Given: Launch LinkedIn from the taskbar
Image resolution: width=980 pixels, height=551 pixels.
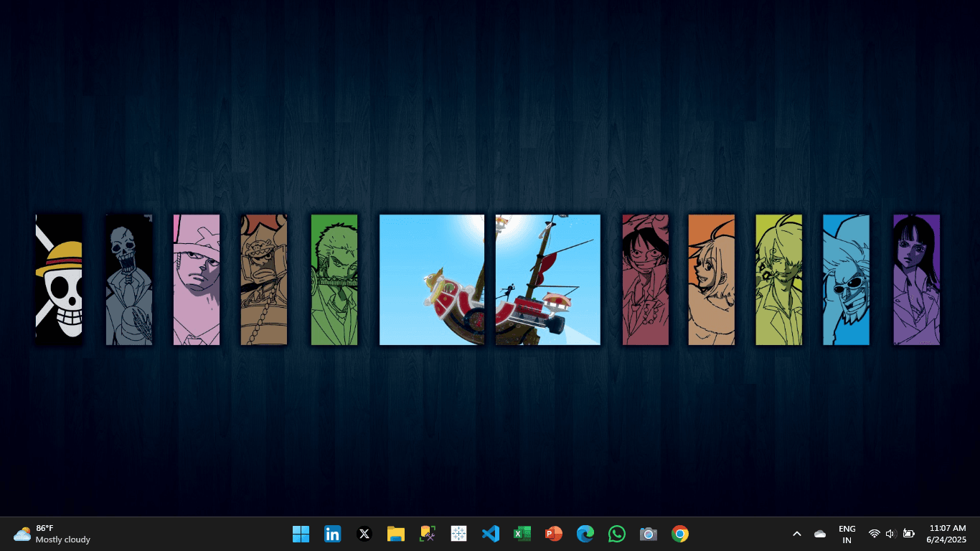Looking at the screenshot, I should (x=332, y=534).
